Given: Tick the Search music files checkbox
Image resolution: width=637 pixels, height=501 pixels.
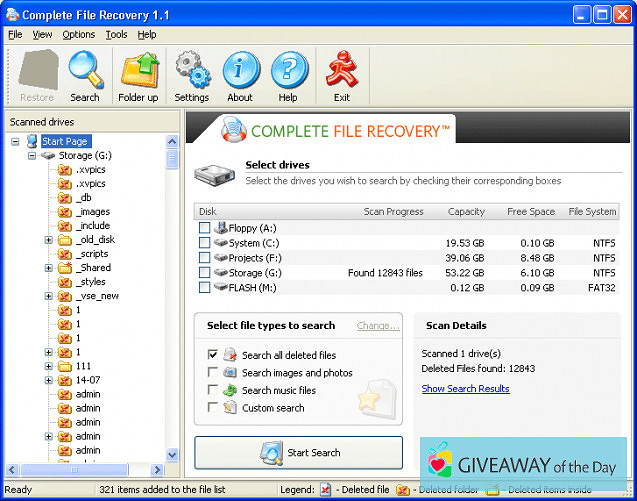Looking at the screenshot, I should click(213, 391).
